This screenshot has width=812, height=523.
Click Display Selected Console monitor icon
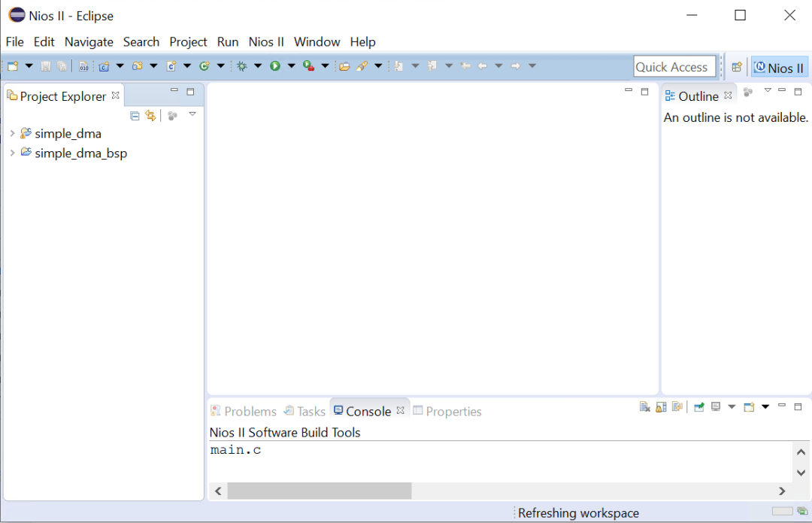[716, 407]
